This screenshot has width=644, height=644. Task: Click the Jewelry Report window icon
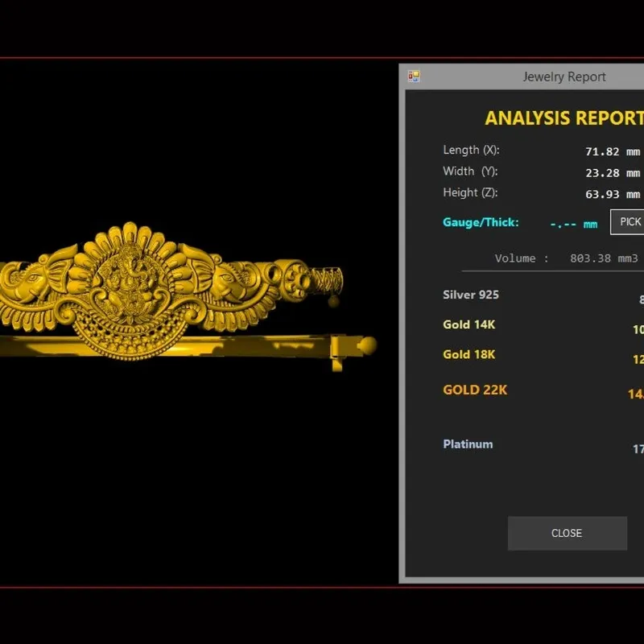tap(414, 76)
